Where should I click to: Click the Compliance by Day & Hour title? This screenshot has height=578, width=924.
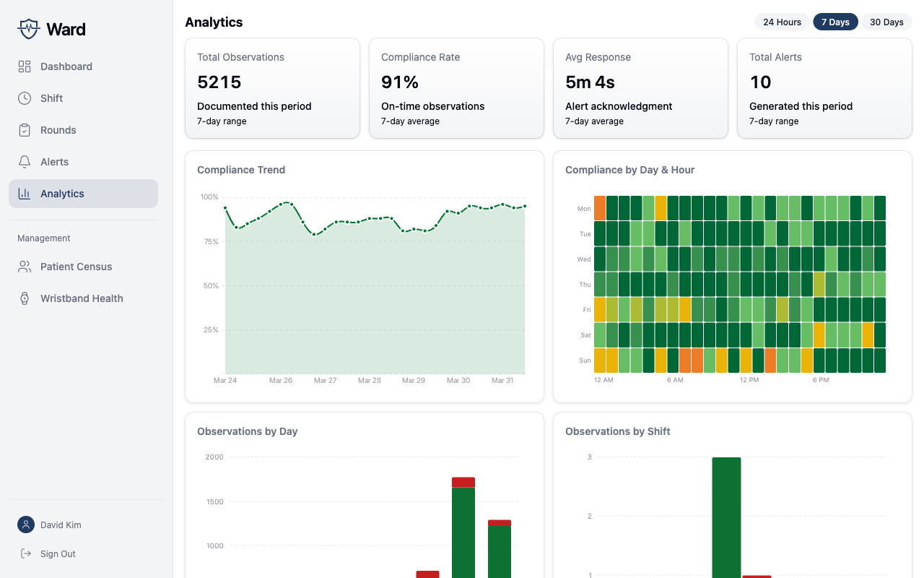point(629,170)
